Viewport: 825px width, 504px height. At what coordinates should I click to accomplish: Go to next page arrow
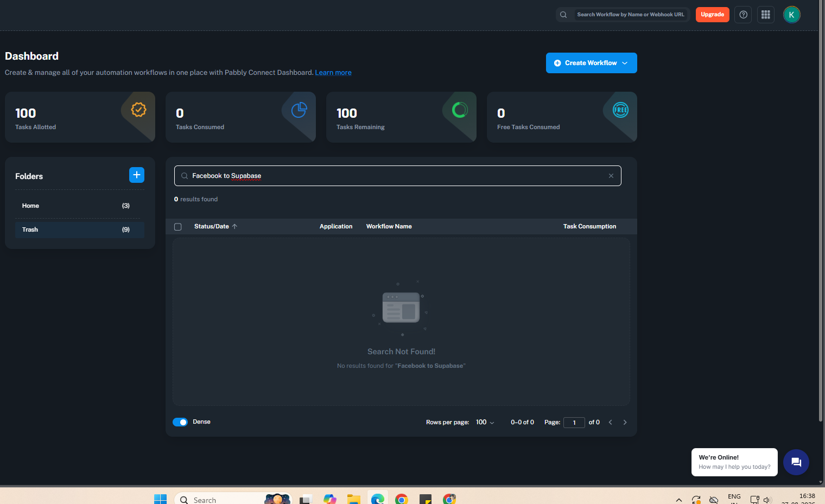pos(625,422)
